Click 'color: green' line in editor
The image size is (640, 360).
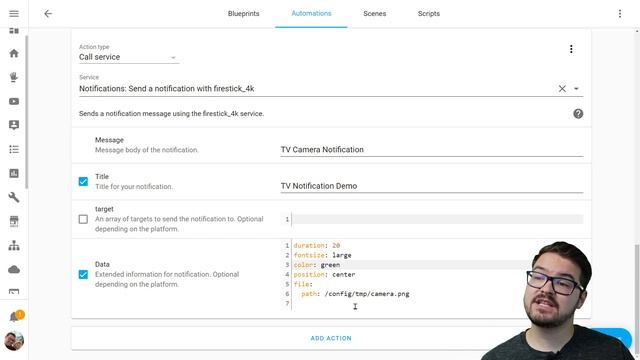pos(317,265)
